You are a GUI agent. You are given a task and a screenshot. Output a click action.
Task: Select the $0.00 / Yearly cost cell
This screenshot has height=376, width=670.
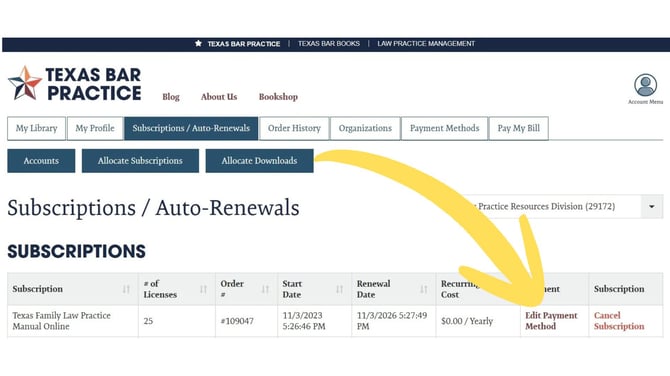478,321
